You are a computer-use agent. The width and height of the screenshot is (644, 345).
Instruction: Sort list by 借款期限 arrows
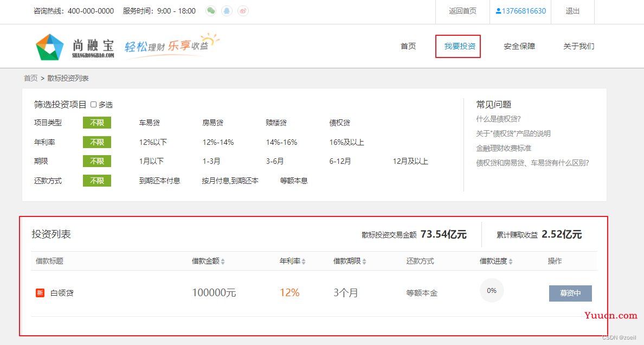point(364,261)
